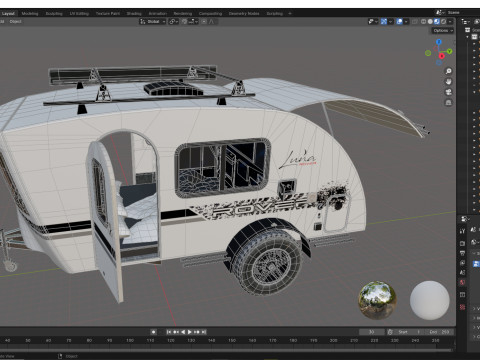
Task: Toggle the camera view icon
Action: 449,92
